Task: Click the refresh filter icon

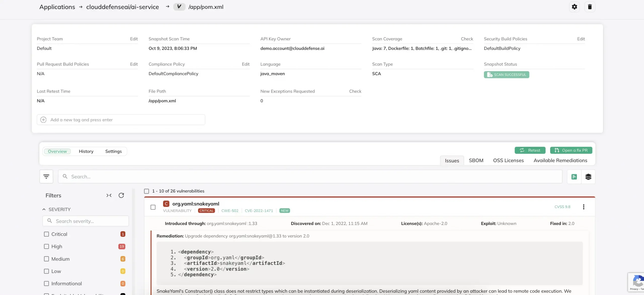Action: coord(122,195)
